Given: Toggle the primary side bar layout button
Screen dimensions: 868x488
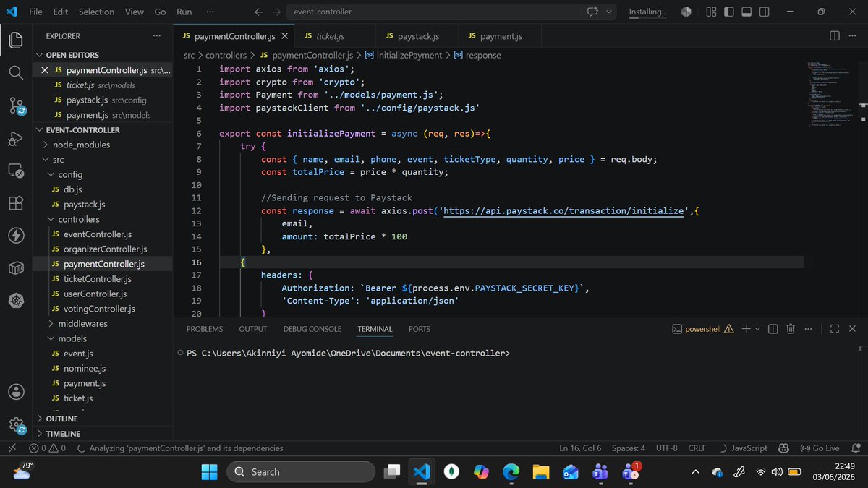Looking at the screenshot, I should coord(728,12).
